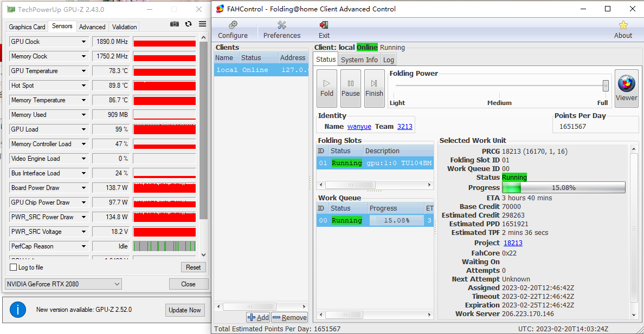Open Memory Clock sensor dropdown

84,56
